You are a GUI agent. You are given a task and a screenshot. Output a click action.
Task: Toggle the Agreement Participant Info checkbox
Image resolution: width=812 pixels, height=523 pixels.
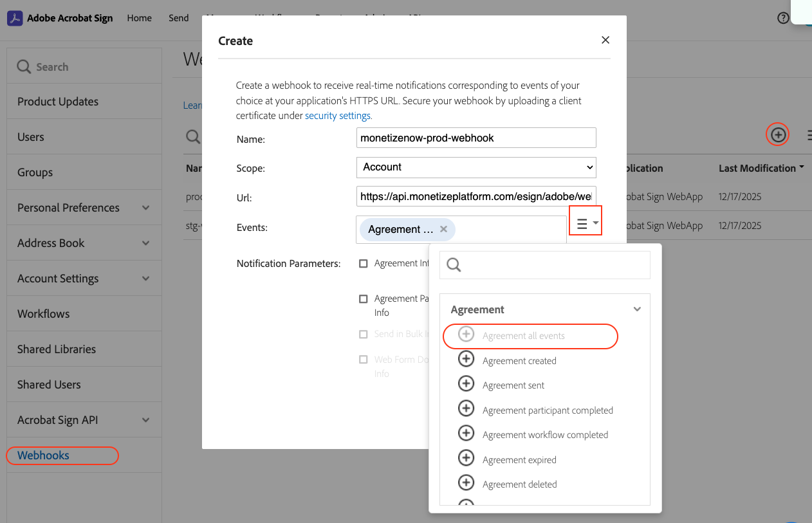364,298
